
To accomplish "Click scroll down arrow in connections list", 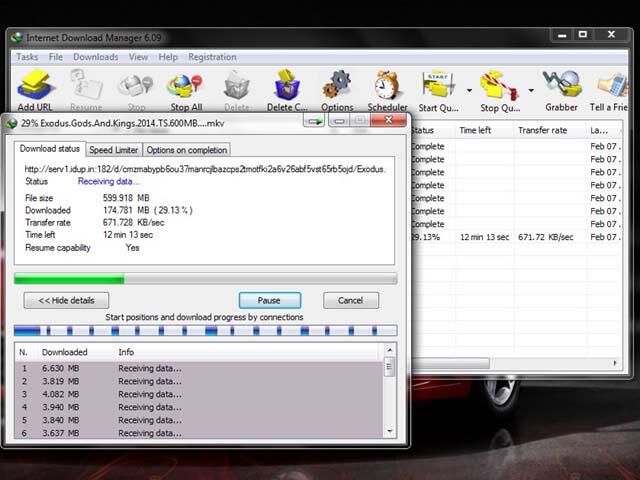I will [390, 431].
